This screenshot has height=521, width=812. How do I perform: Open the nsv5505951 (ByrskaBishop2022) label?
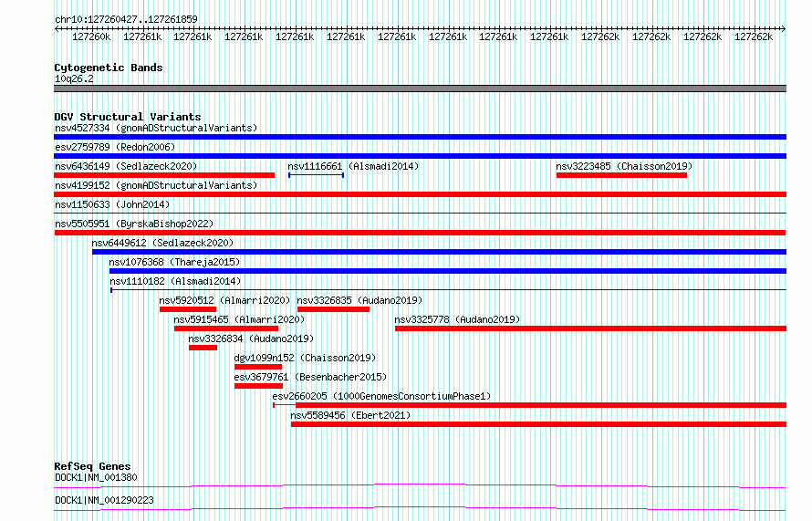[134, 224]
